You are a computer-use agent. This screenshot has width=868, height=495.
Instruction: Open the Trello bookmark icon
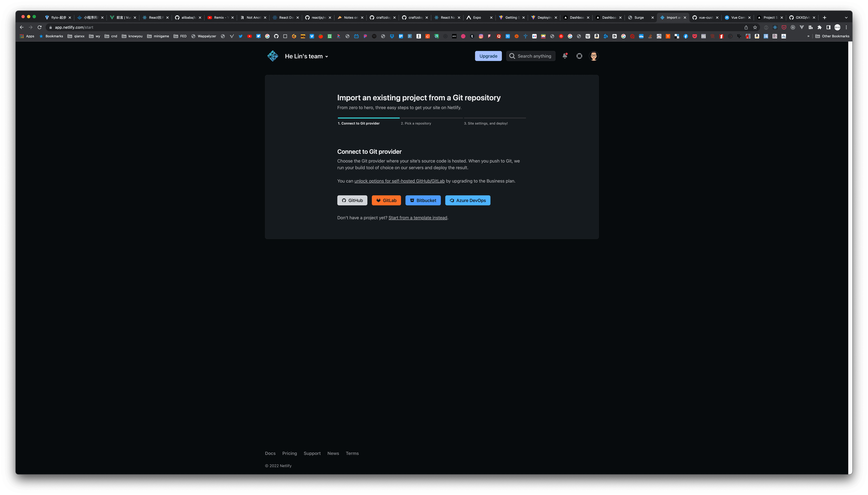point(401,36)
